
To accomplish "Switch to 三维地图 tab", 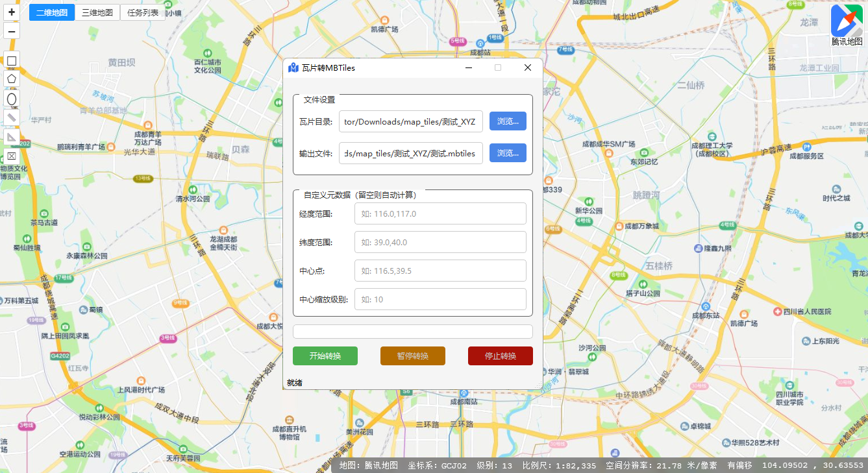I will click(97, 12).
